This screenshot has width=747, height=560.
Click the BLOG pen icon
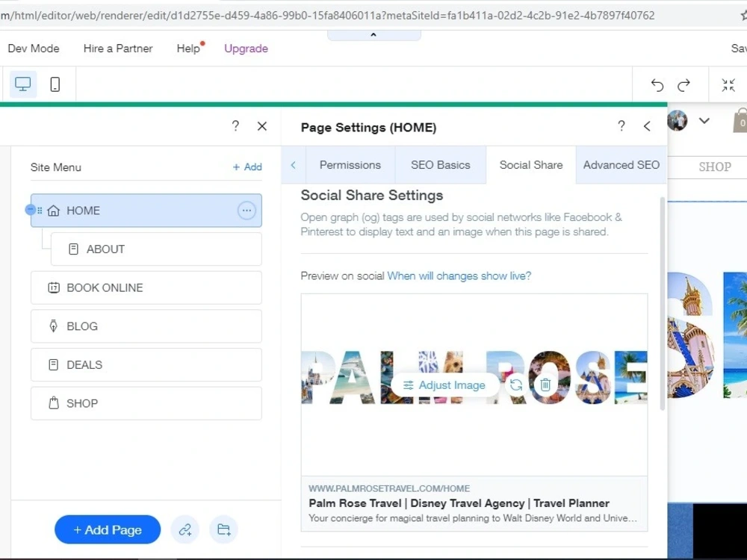click(x=53, y=326)
